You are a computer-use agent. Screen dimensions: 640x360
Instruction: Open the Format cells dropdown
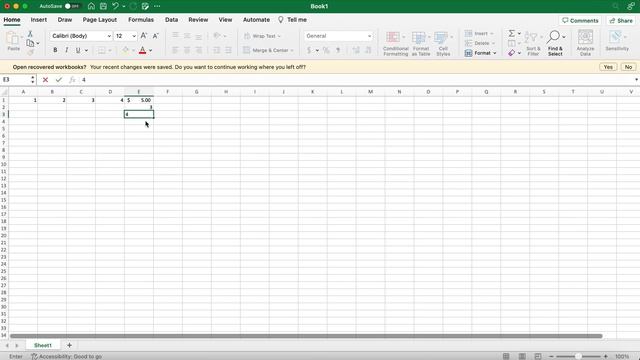coord(481,53)
